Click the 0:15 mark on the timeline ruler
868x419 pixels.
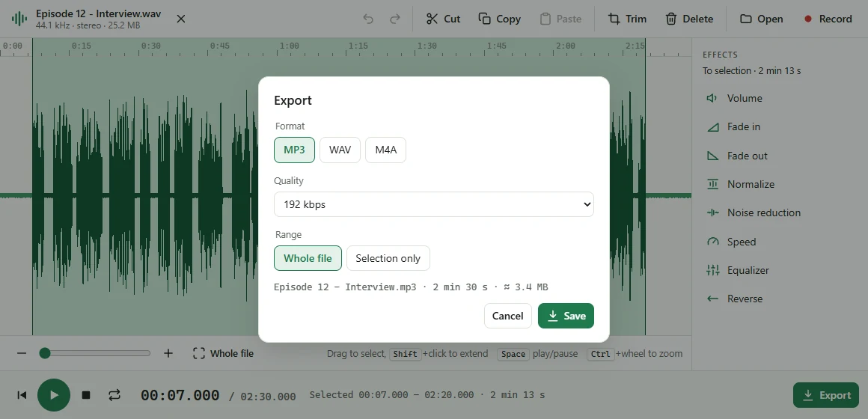coord(82,46)
